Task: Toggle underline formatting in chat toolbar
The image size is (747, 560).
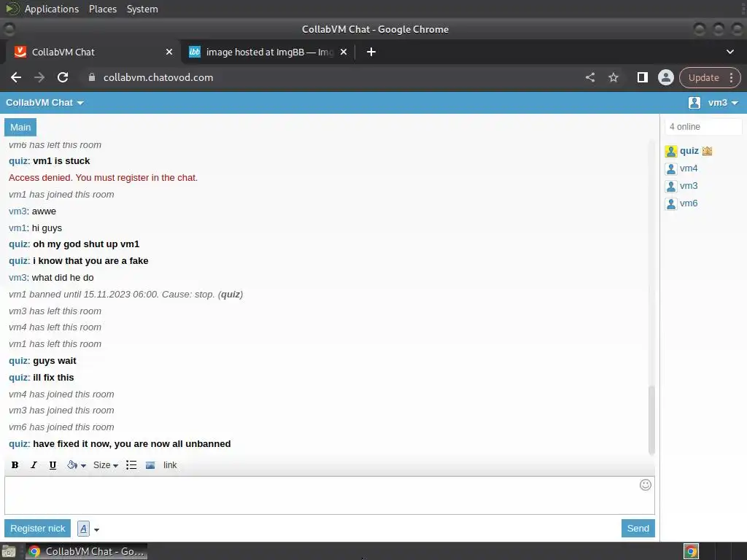Action: click(x=53, y=465)
